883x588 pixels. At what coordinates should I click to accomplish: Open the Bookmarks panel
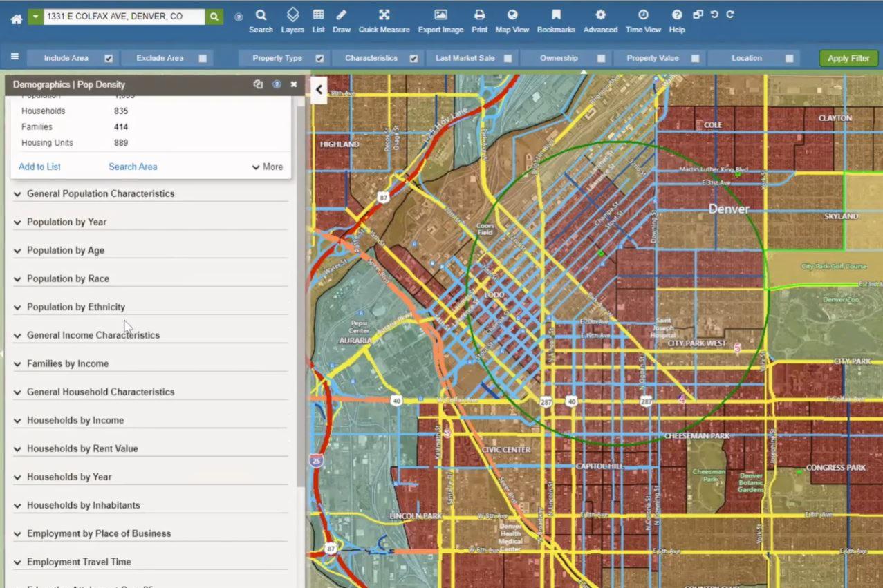click(x=555, y=20)
